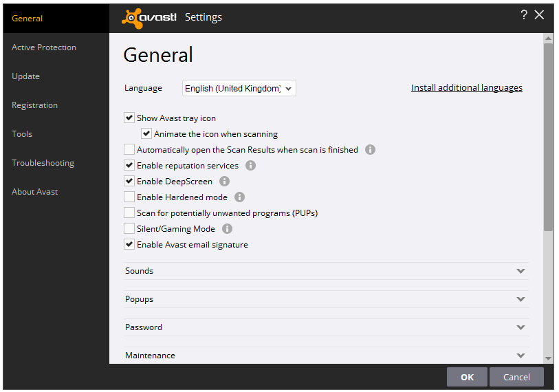Viewport: 559px width, 392px height.
Task: Go to the Update settings tab
Action: [x=56, y=76]
